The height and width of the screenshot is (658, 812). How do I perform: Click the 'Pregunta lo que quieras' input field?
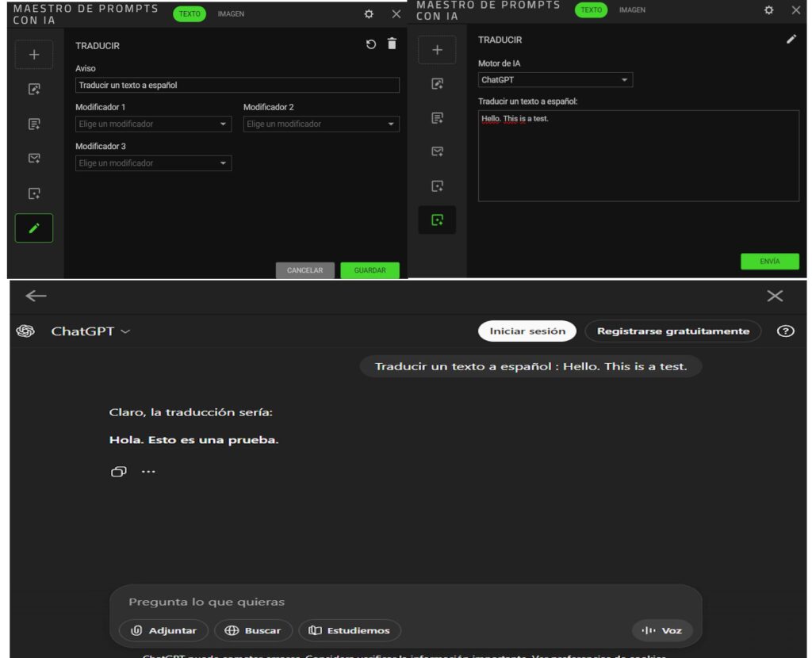tap(381, 603)
